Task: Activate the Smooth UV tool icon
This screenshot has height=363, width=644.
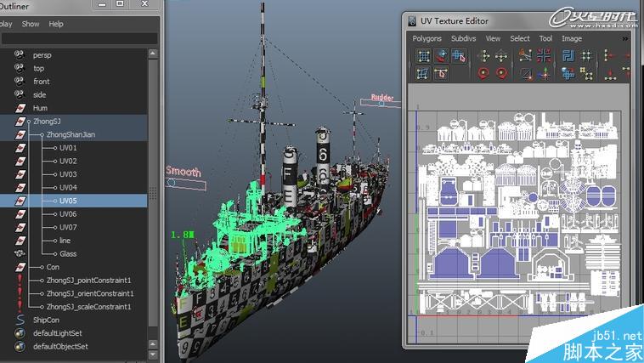Action: point(441,74)
